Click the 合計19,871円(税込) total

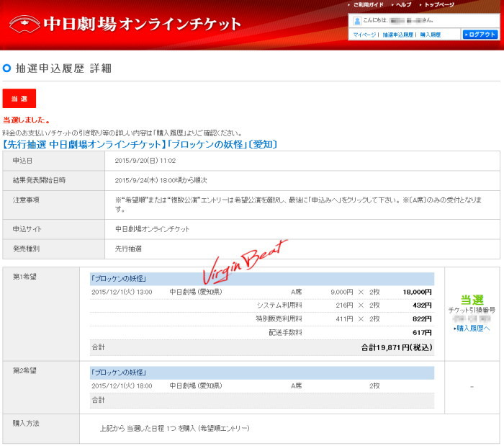pyautogui.click(x=397, y=347)
